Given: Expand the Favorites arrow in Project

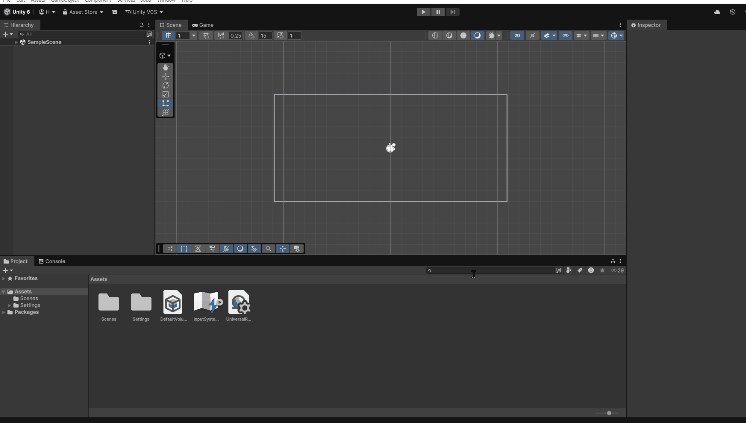Looking at the screenshot, I should pos(4,278).
